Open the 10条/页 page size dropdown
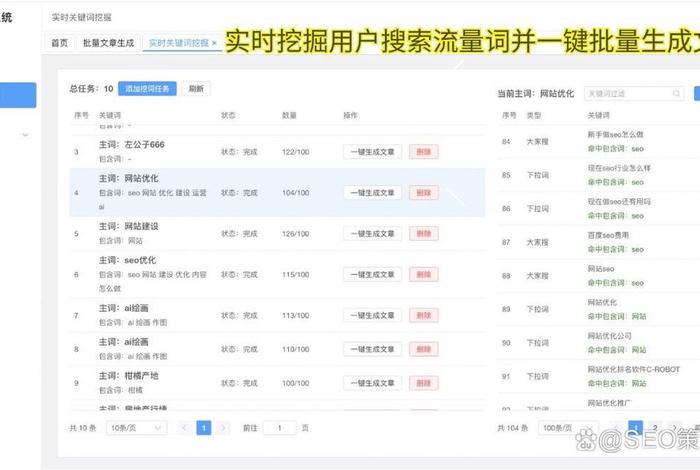The image size is (700, 470). [136, 428]
